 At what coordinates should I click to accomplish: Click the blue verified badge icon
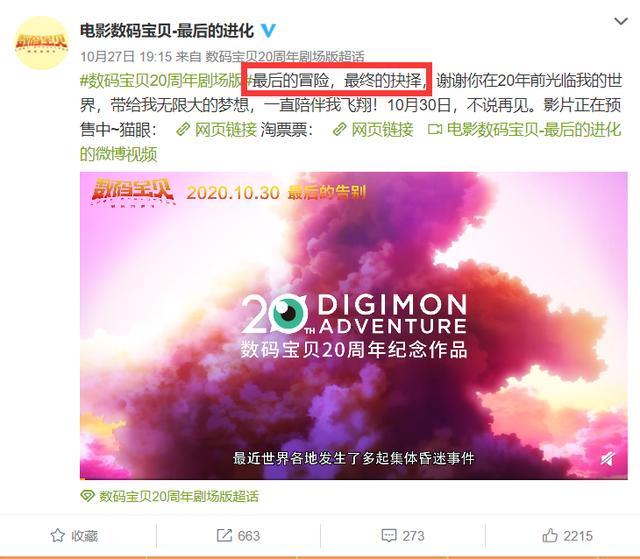click(x=268, y=31)
